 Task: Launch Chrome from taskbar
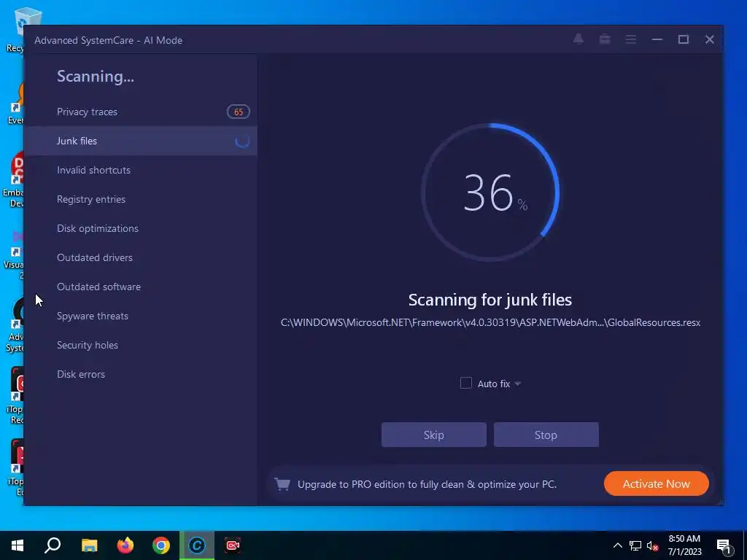pyautogui.click(x=161, y=545)
